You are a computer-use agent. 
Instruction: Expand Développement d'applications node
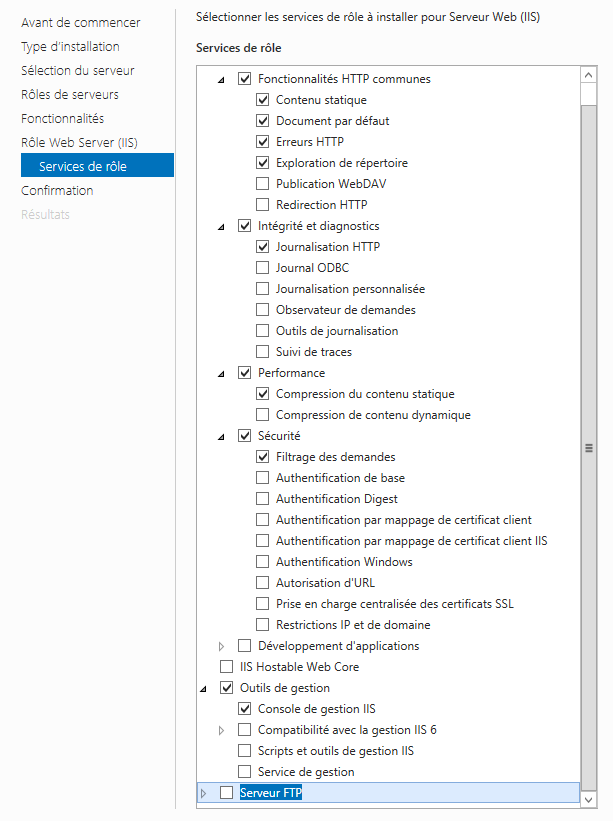(x=221, y=646)
